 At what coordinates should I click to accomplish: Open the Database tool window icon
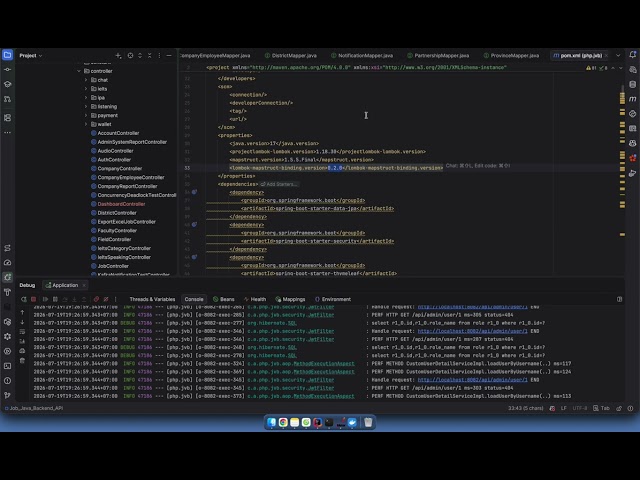tap(632, 84)
